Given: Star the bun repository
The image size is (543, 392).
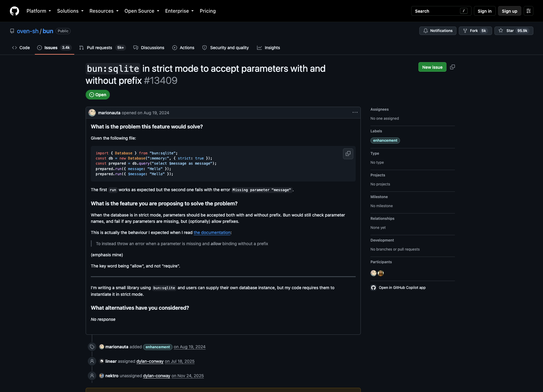Looking at the screenshot, I should pyautogui.click(x=514, y=31).
